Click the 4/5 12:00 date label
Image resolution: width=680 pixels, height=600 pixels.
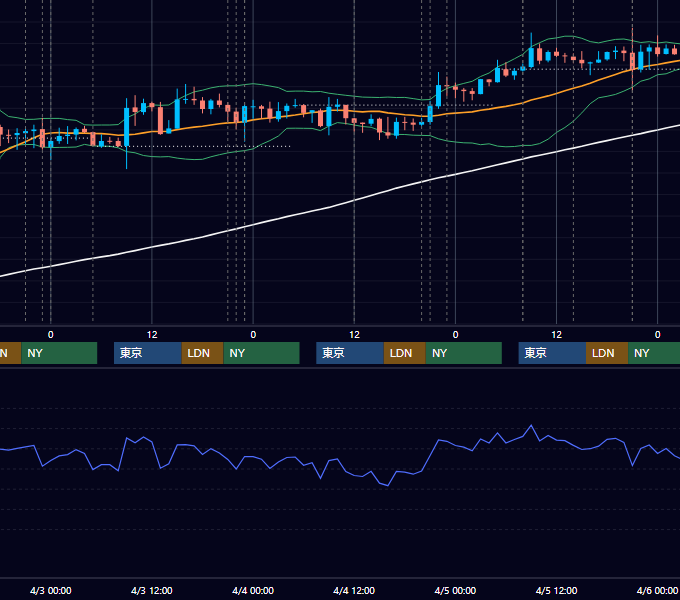tap(556, 590)
